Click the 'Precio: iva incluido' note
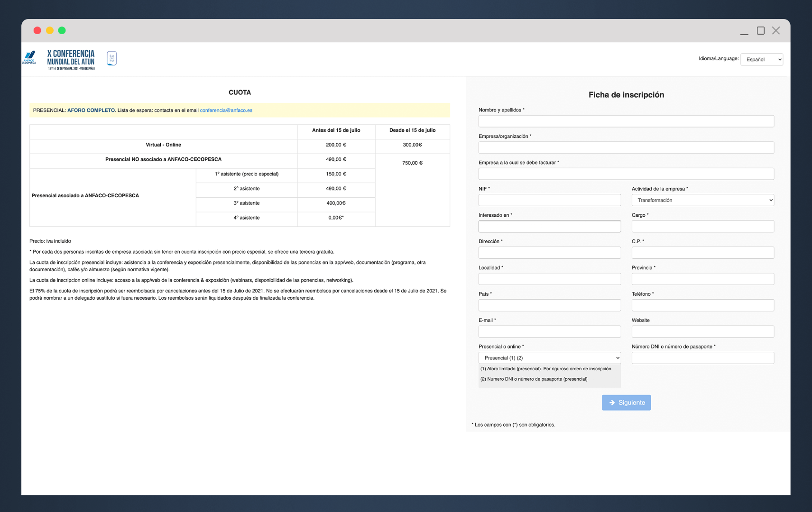This screenshot has height=512, width=812. pos(50,241)
